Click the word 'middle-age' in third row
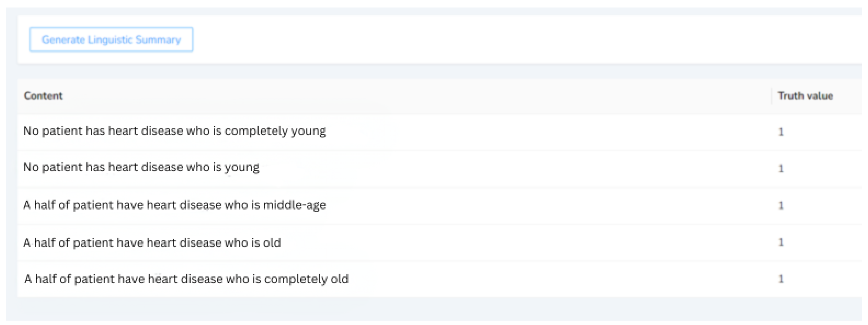Image resolution: width=868 pixels, height=325 pixels. point(294,205)
